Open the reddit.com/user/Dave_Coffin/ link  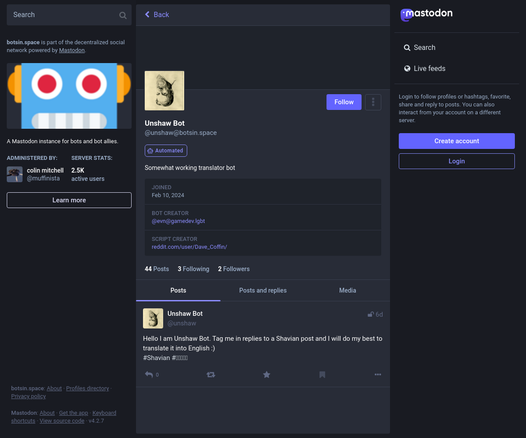(189, 247)
